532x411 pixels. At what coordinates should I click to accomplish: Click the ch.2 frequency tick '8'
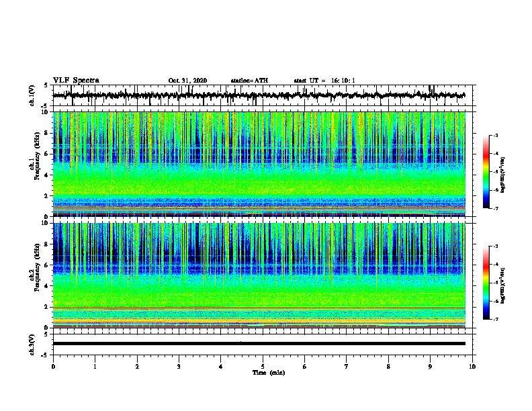pos(47,244)
